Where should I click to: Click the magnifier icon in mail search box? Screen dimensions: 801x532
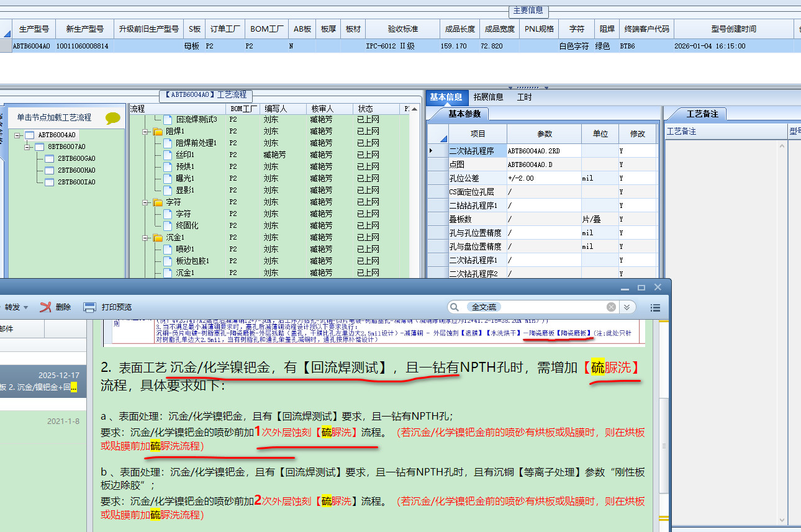pos(455,307)
